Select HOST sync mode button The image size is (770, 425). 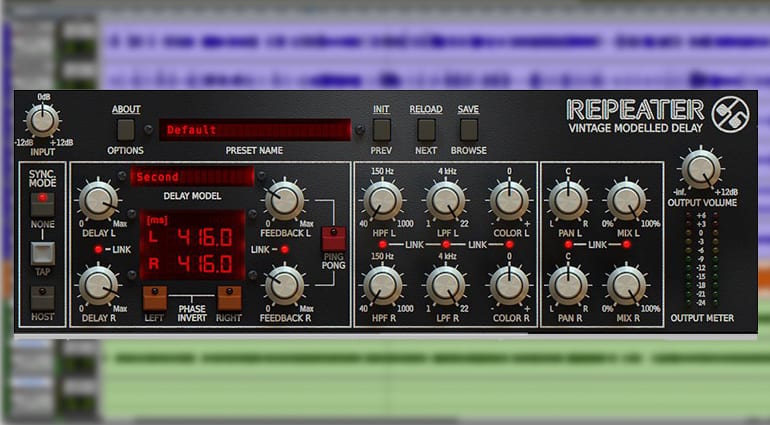pyautogui.click(x=43, y=298)
